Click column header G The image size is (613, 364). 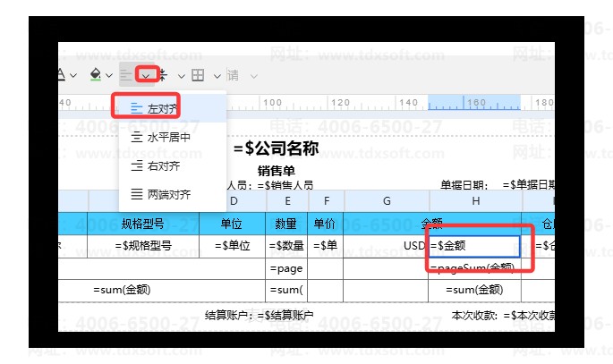[x=387, y=201]
